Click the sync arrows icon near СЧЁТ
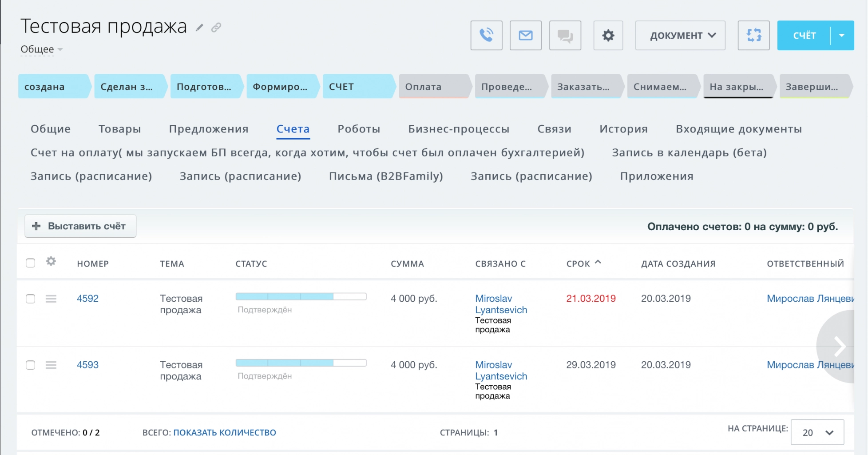Viewport: 868px width, 455px height. click(753, 36)
